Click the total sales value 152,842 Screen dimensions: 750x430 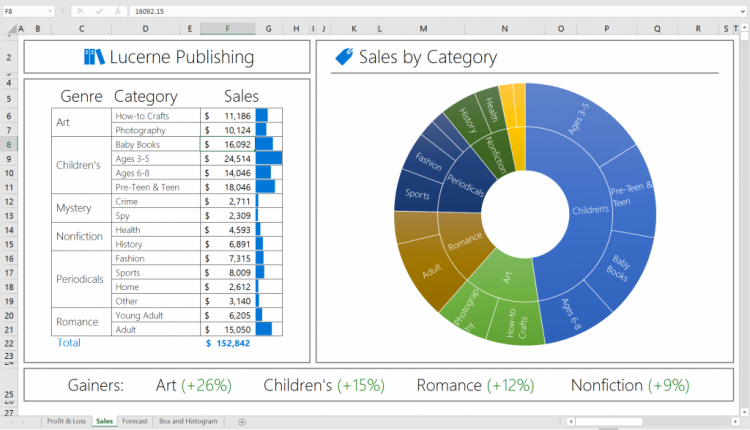(x=228, y=343)
